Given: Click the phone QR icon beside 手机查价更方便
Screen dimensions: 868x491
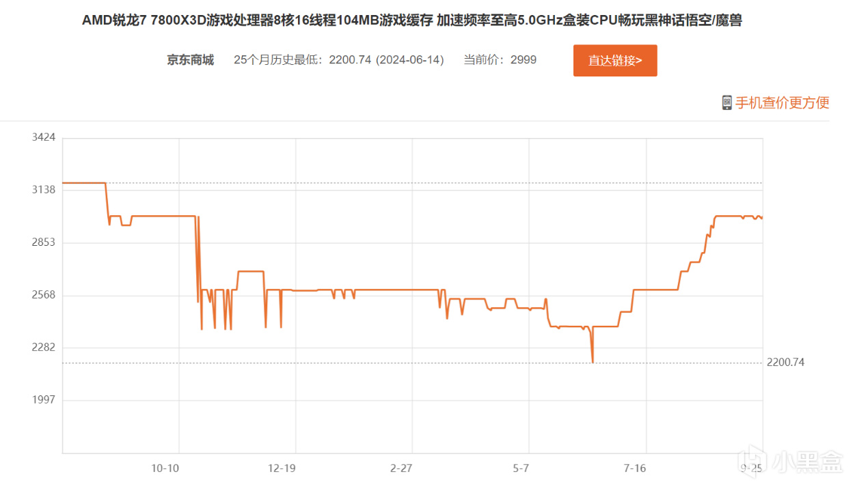Looking at the screenshot, I should coord(727,103).
